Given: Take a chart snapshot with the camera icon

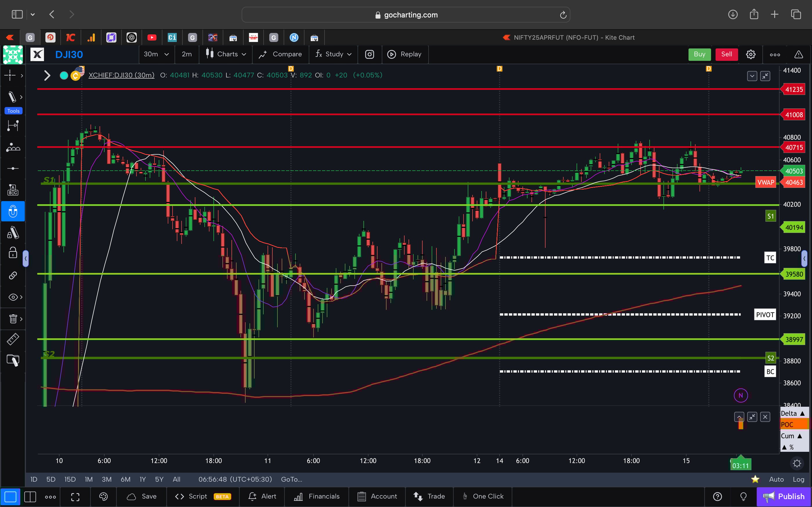Looking at the screenshot, I should (x=369, y=54).
